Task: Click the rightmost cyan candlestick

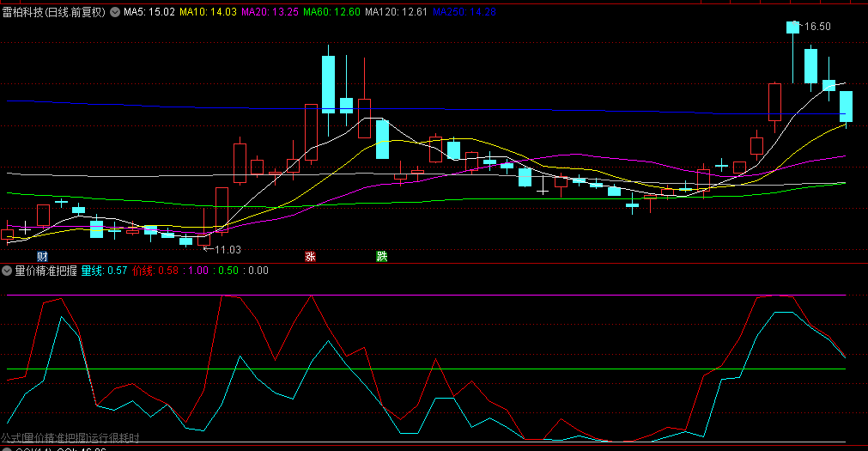Action: point(846,107)
